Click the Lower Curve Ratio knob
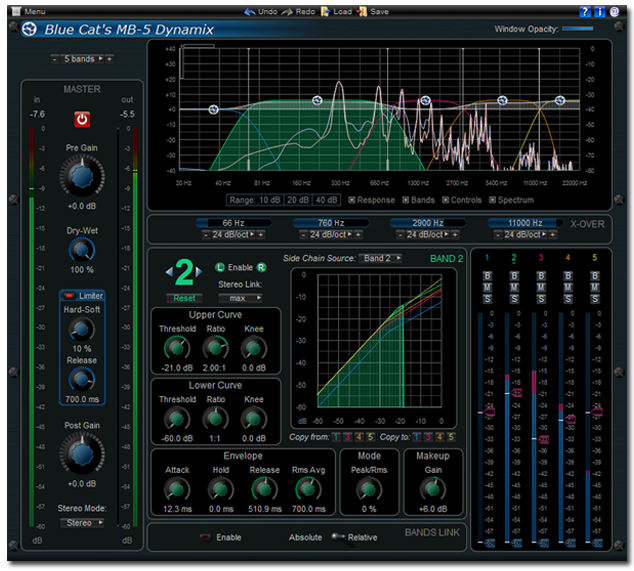Screen dimensions: 634x571 click(x=216, y=419)
